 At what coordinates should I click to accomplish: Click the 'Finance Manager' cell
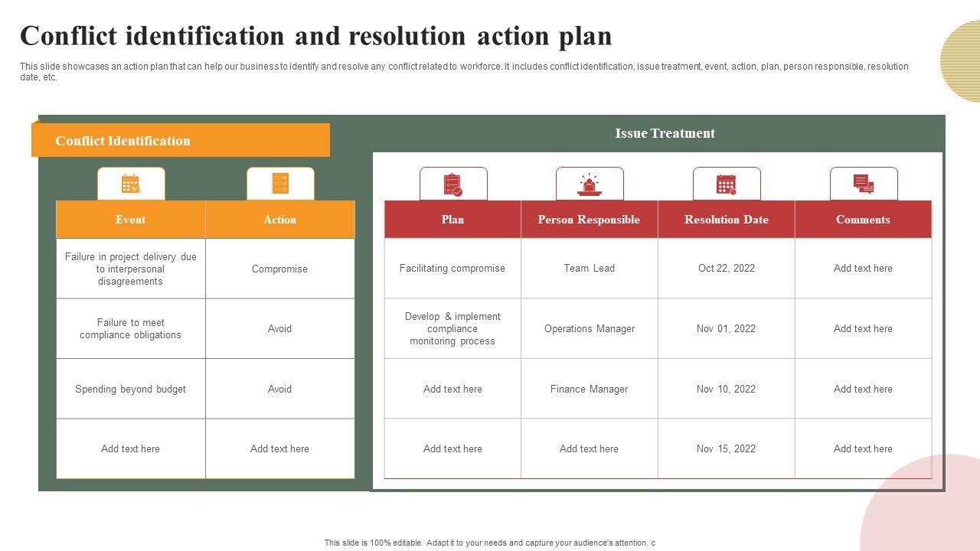[589, 389]
